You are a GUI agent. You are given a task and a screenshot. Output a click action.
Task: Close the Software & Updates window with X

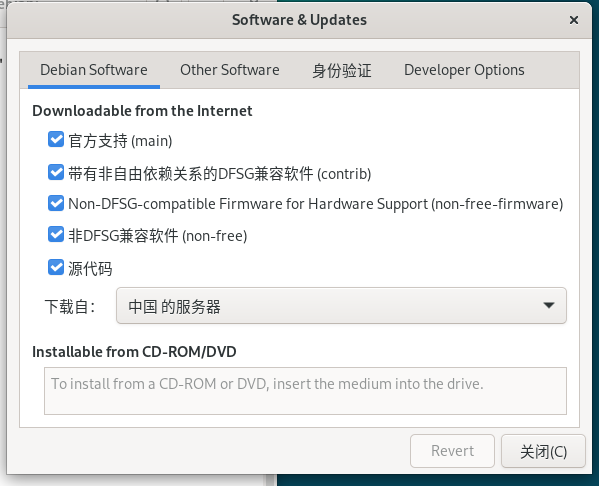tap(573, 20)
